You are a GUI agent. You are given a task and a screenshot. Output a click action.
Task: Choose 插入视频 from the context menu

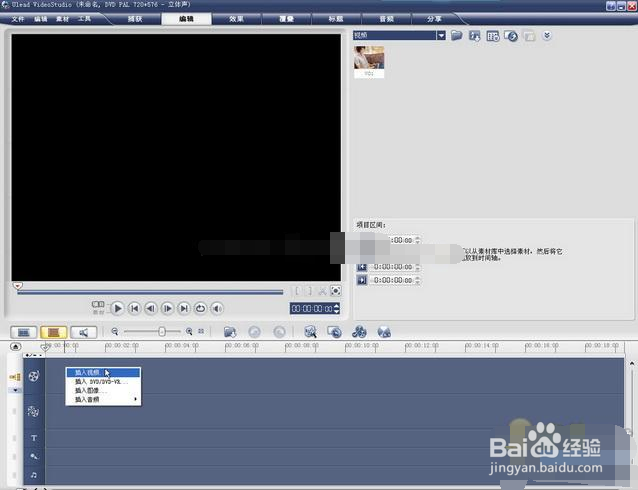point(103,372)
